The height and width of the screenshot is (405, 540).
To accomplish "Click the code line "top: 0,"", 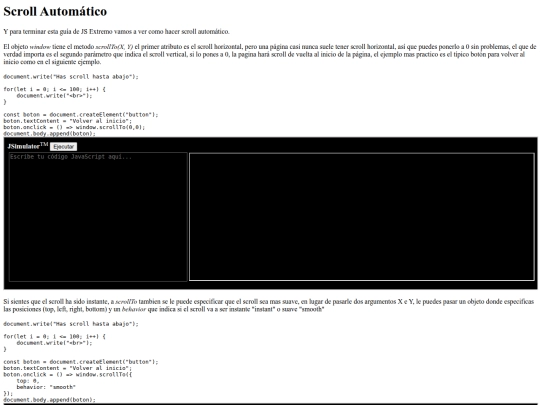I will (x=28, y=381).
